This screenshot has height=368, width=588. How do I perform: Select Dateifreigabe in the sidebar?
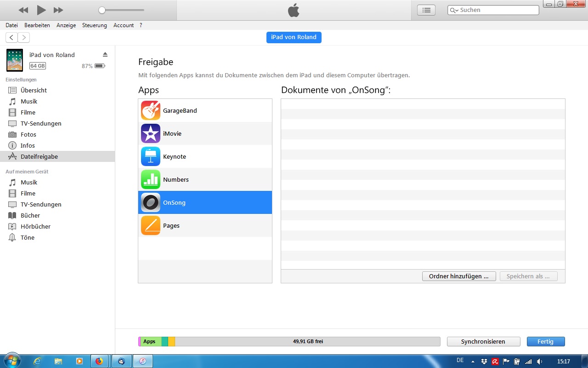(x=57, y=156)
